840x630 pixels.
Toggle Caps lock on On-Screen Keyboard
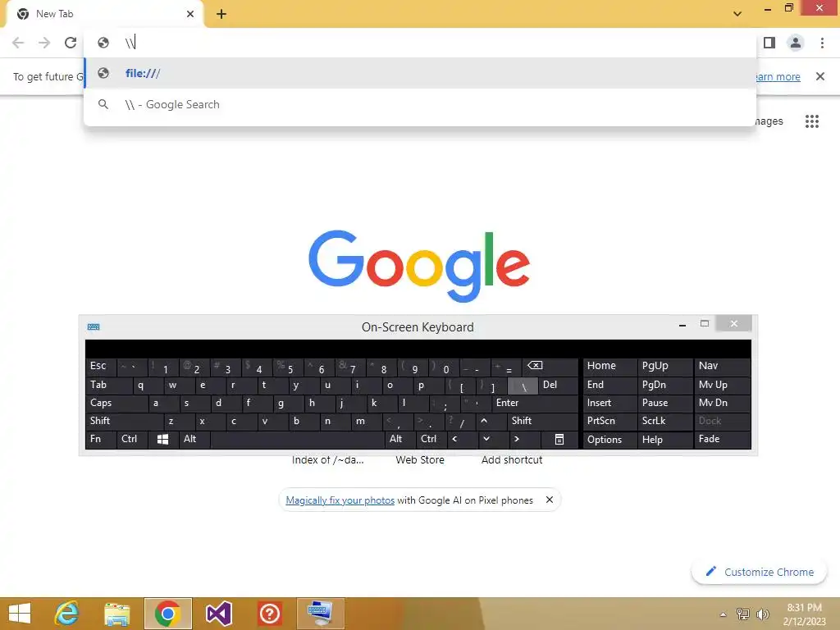coord(116,403)
